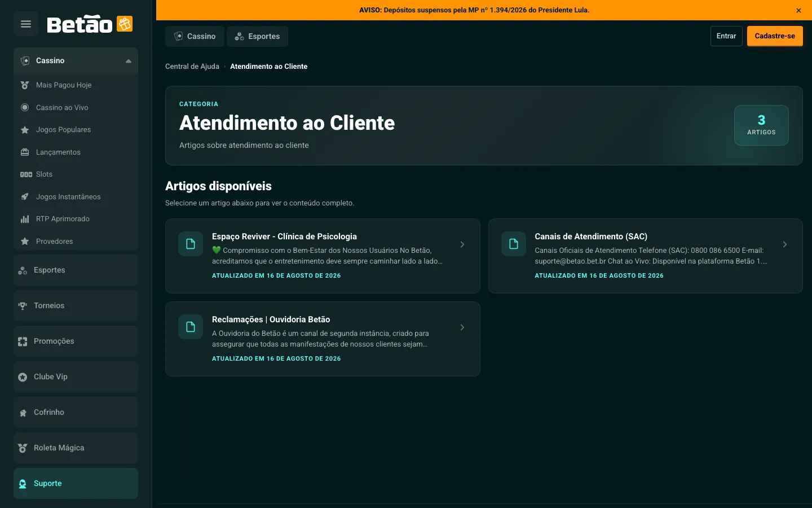Open Suporte in the sidebar

point(76,484)
